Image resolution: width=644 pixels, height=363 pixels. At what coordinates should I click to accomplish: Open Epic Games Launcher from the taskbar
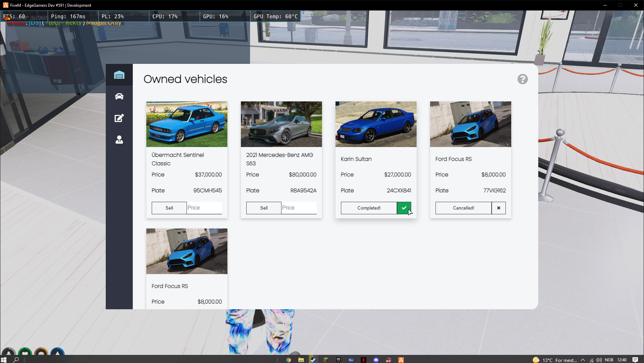(x=338, y=360)
